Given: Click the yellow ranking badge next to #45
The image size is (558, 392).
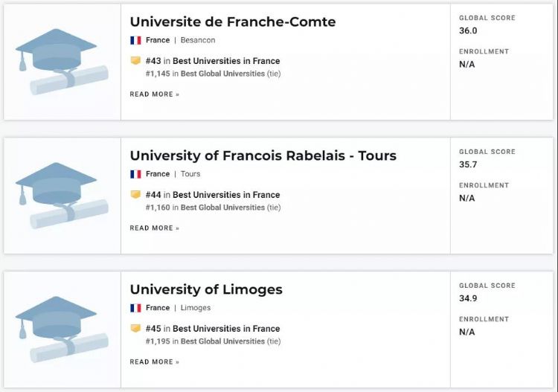Looking at the screenshot, I should tap(135, 328).
